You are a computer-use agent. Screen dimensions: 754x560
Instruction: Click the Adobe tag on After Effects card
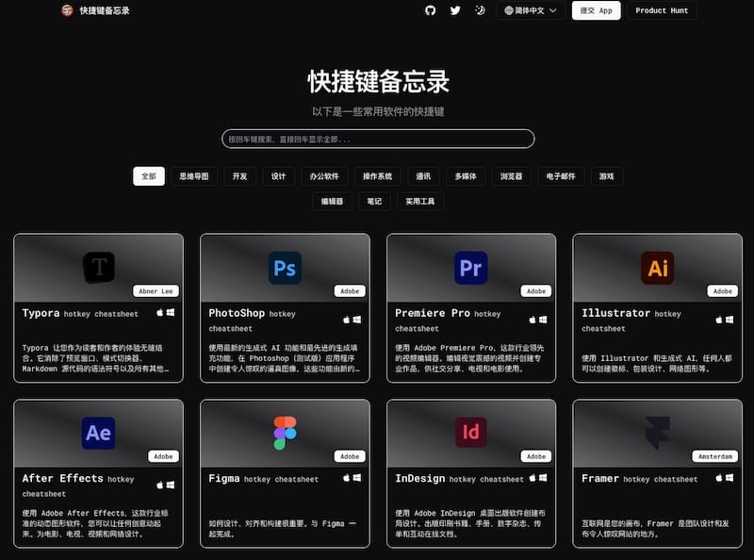[x=163, y=456]
